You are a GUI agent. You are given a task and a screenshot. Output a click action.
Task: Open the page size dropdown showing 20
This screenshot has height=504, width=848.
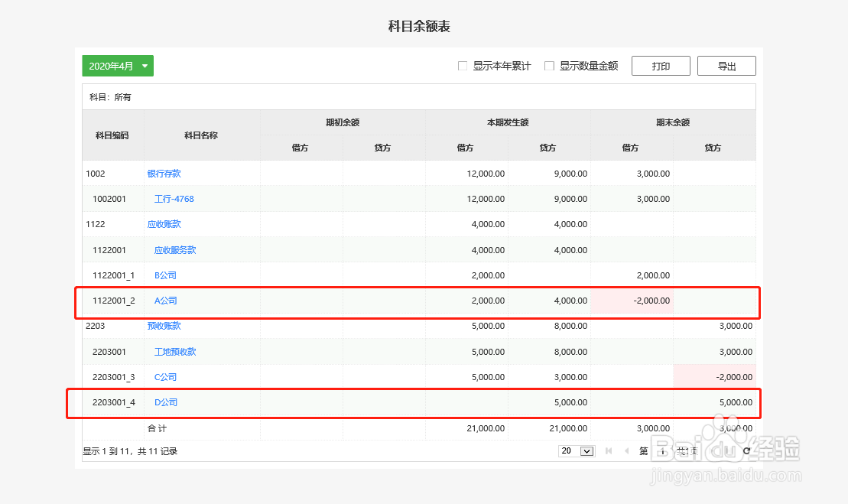(576, 450)
